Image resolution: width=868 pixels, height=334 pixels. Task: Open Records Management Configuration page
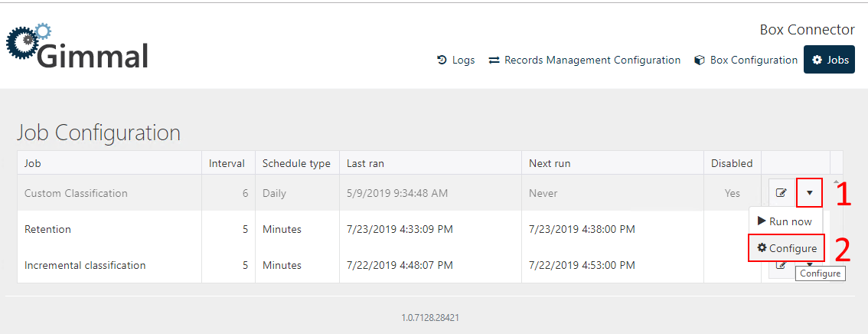(x=584, y=60)
